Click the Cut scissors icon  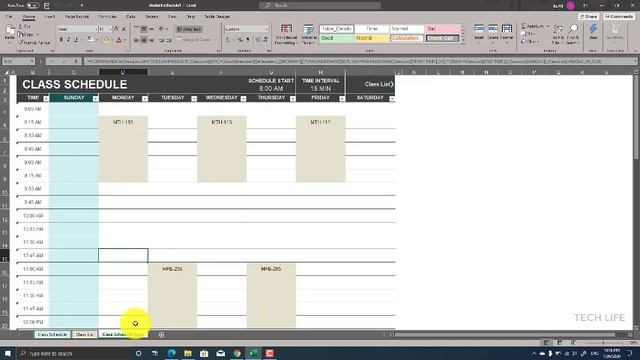(21, 27)
